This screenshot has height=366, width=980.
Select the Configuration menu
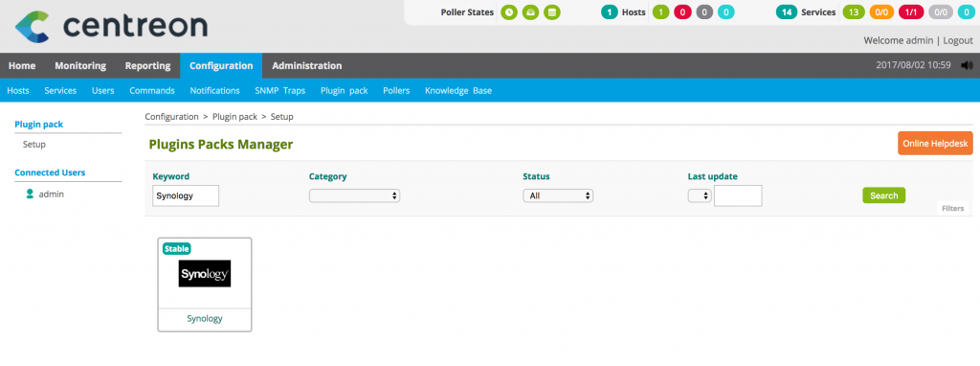221,66
